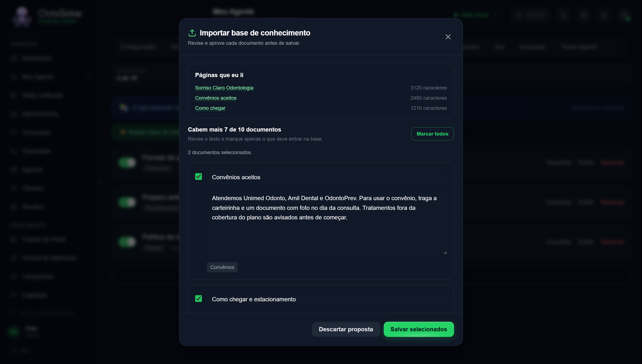Click the '2 documentos selecionados.' status text
The width and height of the screenshot is (642, 364).
pyautogui.click(x=220, y=152)
